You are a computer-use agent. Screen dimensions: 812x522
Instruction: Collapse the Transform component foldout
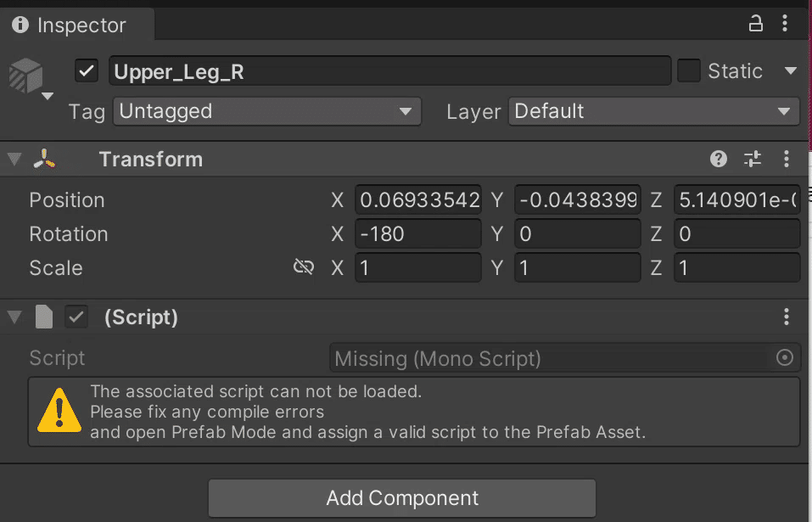(x=14, y=160)
